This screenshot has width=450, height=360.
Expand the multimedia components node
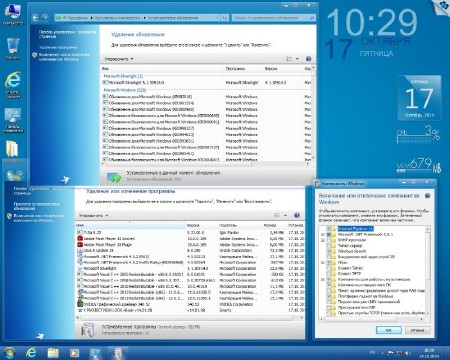tap(323, 279)
